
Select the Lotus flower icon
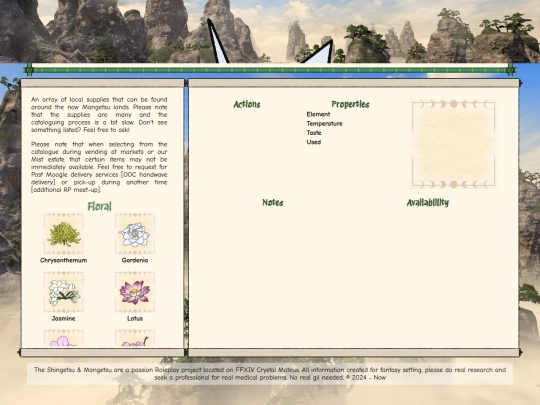click(x=135, y=292)
